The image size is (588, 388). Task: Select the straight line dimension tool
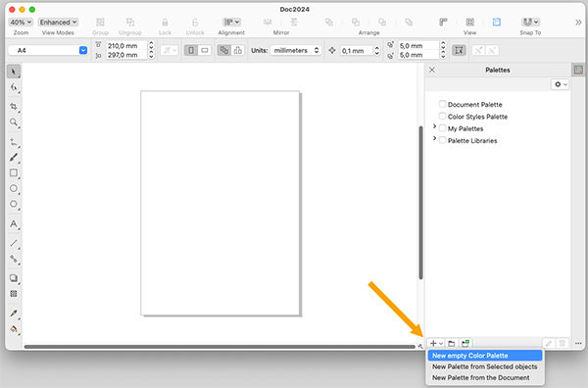point(14,243)
